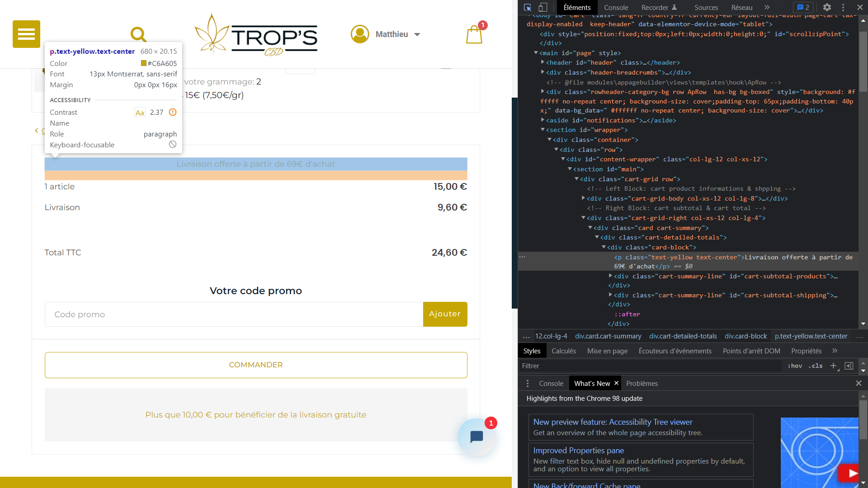This screenshot has width=868, height=488.
Task: Open the Calculés styles tab
Action: tap(563, 351)
